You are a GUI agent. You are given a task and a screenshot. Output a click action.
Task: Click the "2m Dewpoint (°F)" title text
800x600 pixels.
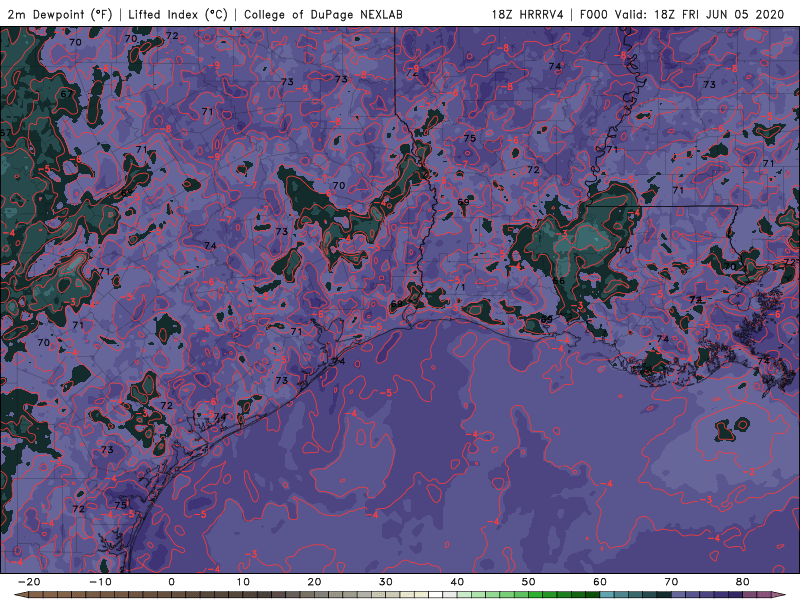pos(59,15)
